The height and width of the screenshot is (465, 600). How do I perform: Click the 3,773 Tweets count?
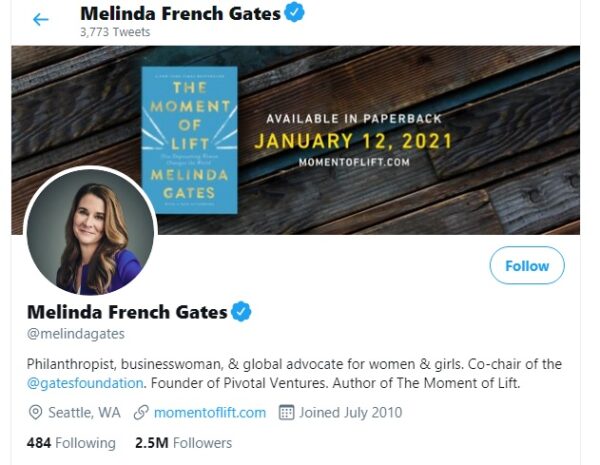tap(114, 32)
